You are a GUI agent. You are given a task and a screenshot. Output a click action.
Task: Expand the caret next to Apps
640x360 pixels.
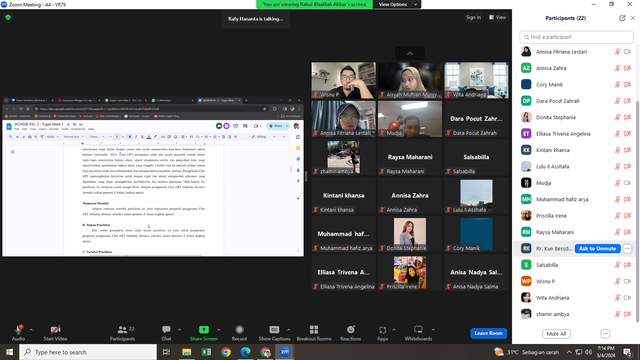(x=394, y=330)
